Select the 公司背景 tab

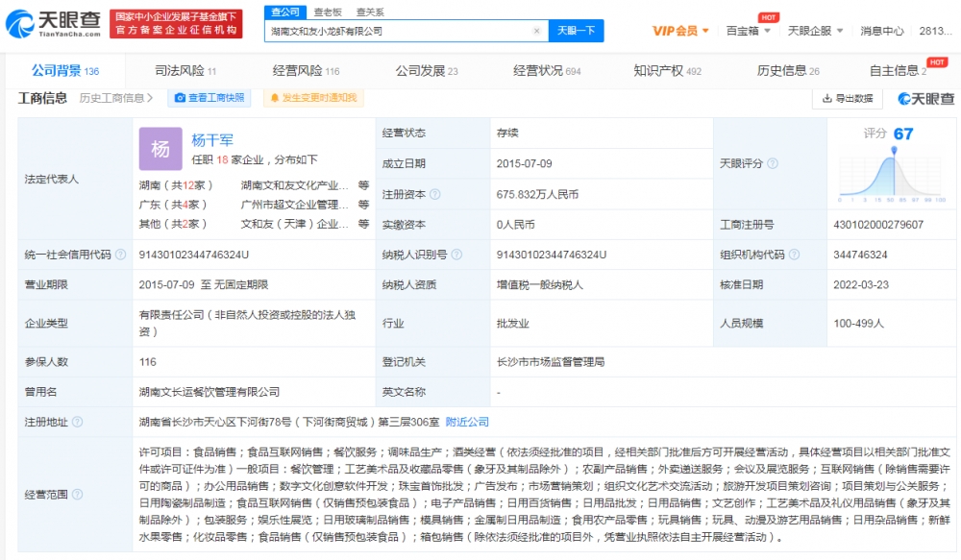(65, 71)
